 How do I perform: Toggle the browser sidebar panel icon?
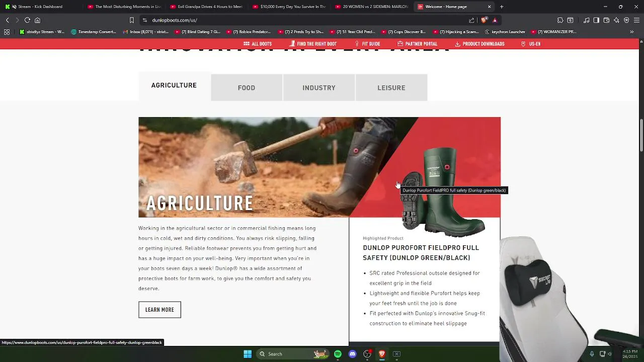pos(596,20)
